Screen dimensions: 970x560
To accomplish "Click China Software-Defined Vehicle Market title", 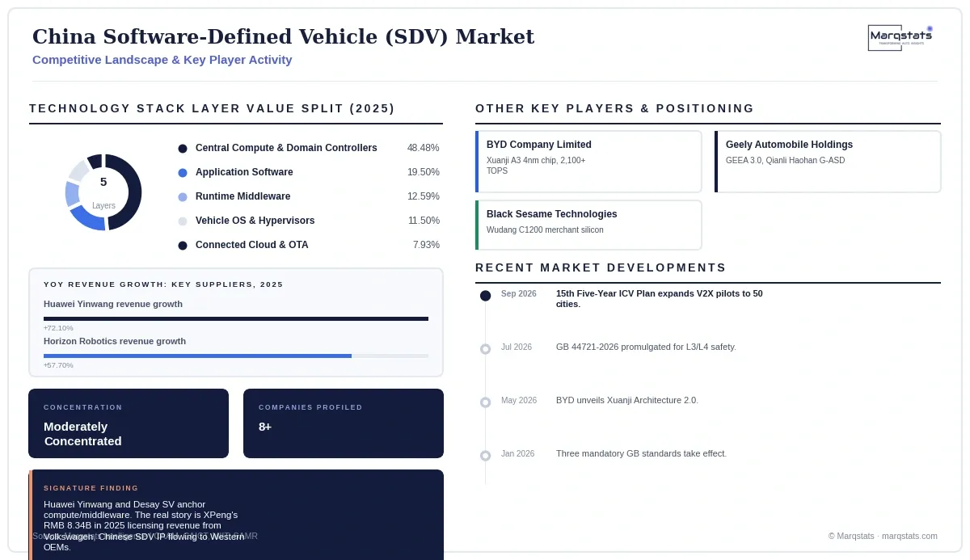I will (283, 36).
